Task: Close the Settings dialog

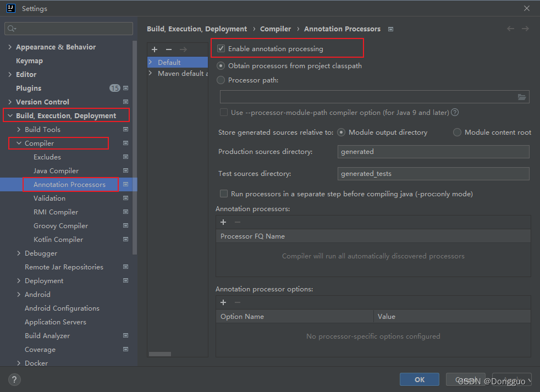Action: 527,8
